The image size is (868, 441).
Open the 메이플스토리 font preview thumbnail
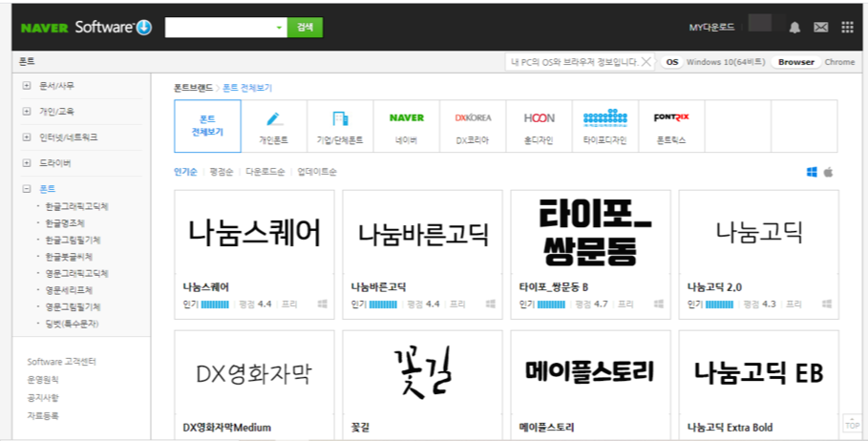[x=591, y=372]
